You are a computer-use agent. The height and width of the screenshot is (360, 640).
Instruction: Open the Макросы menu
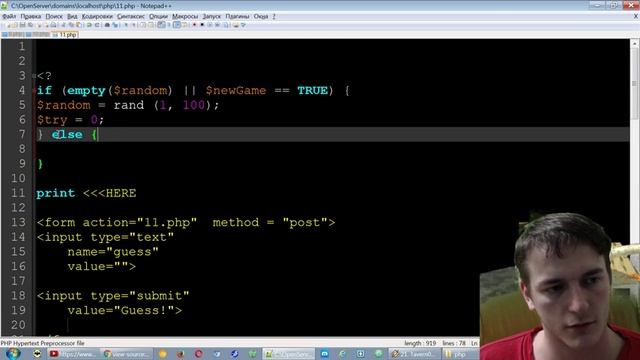tap(185, 16)
